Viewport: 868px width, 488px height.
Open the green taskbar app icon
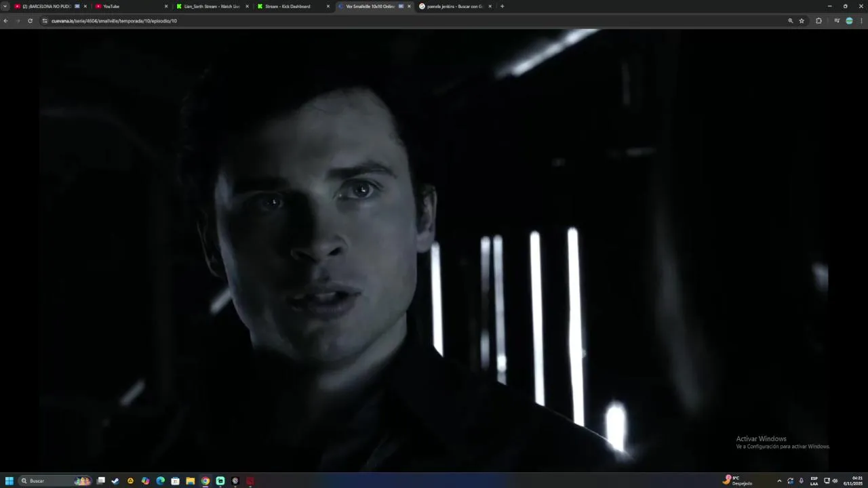(220, 481)
